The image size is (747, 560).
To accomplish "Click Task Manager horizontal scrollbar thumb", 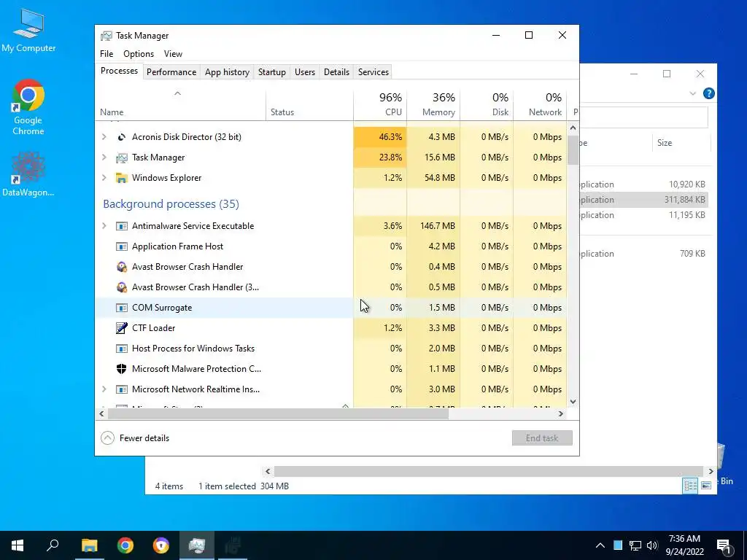I will coord(278,414).
